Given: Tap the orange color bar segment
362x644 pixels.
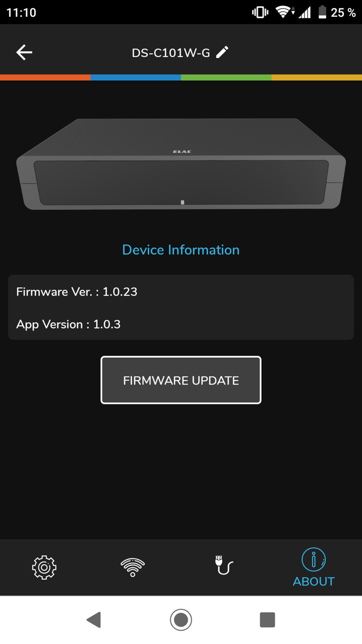Looking at the screenshot, I should 45,77.
